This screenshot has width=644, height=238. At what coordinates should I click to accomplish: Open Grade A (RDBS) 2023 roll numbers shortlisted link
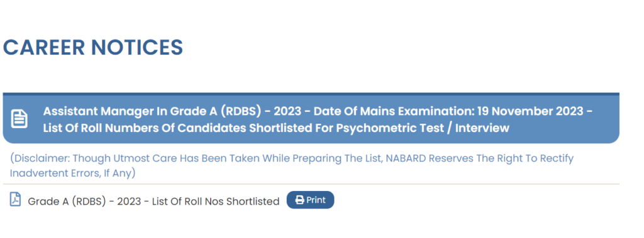[x=153, y=202]
